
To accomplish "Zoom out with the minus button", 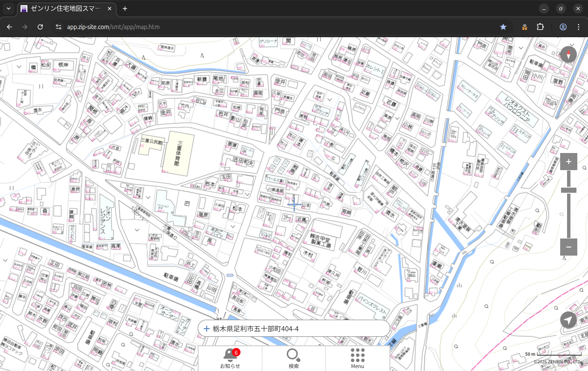I will click(x=568, y=247).
